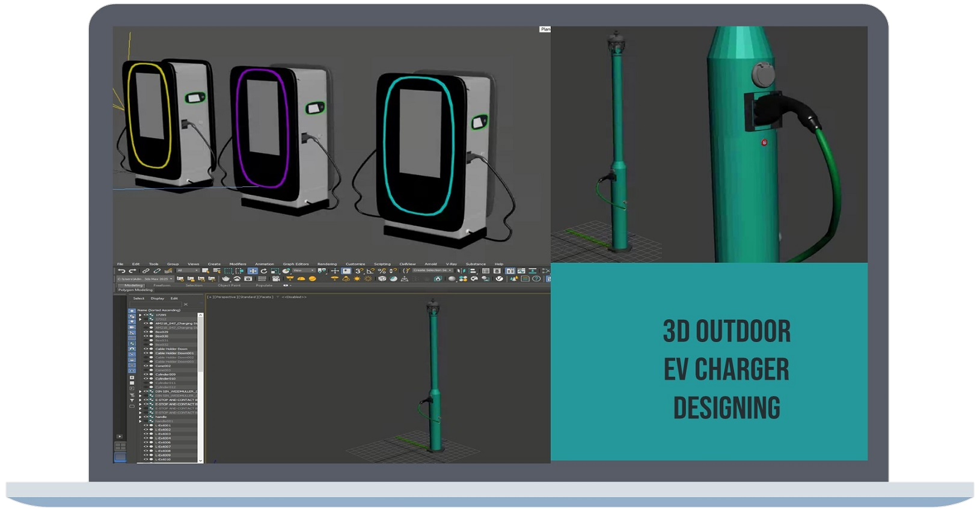Toggle the Angle Snap tool
This screenshot has height=517, width=980.
click(370, 271)
